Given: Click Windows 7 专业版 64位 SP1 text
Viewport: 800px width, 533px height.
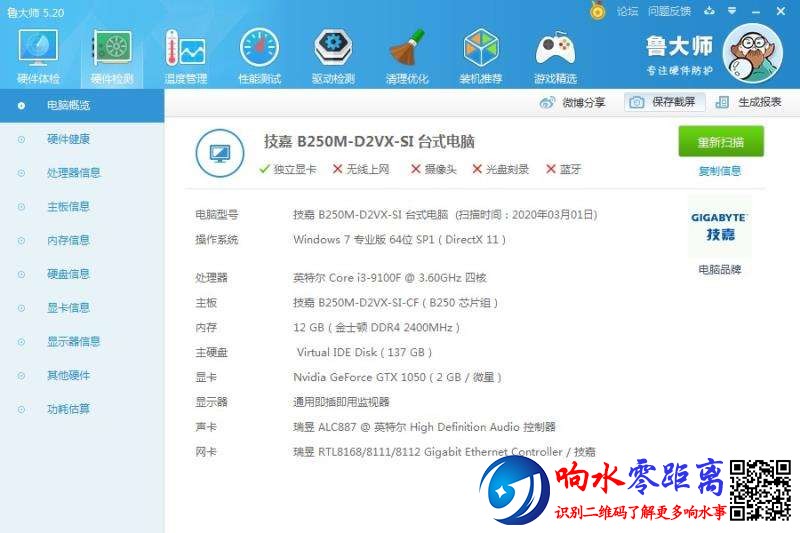Looking at the screenshot, I should tap(399, 239).
